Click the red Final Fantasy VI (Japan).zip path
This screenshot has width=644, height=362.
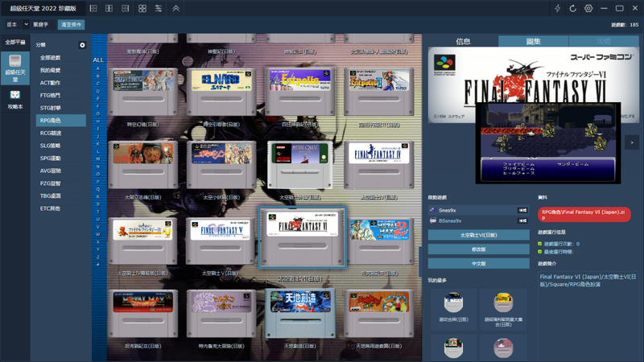(584, 215)
